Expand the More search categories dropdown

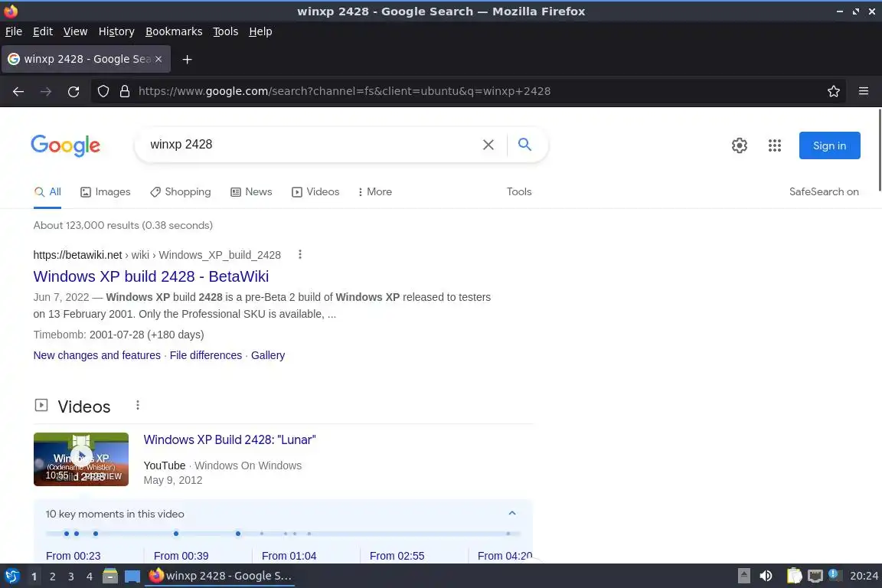(374, 192)
